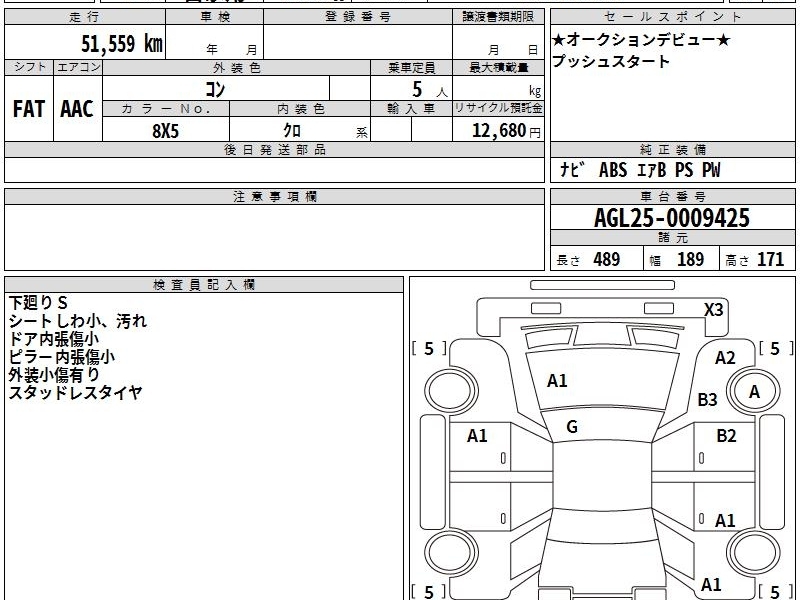This screenshot has height=600, width=800.
Task: Click the 後日発送部品 header
Action: 274,150
